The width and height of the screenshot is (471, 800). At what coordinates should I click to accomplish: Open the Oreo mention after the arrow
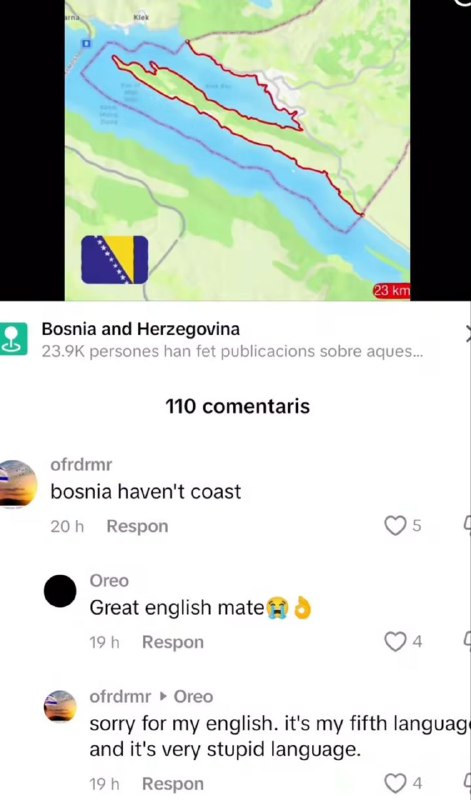pyautogui.click(x=193, y=697)
